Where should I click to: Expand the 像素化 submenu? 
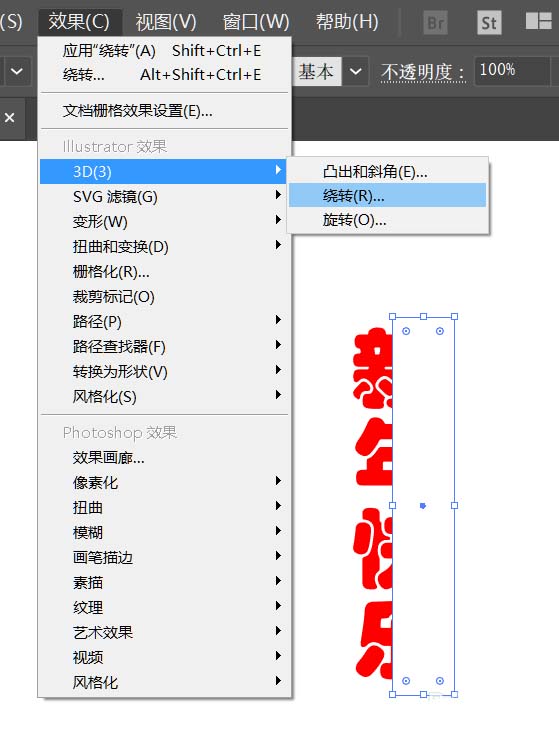[163, 482]
